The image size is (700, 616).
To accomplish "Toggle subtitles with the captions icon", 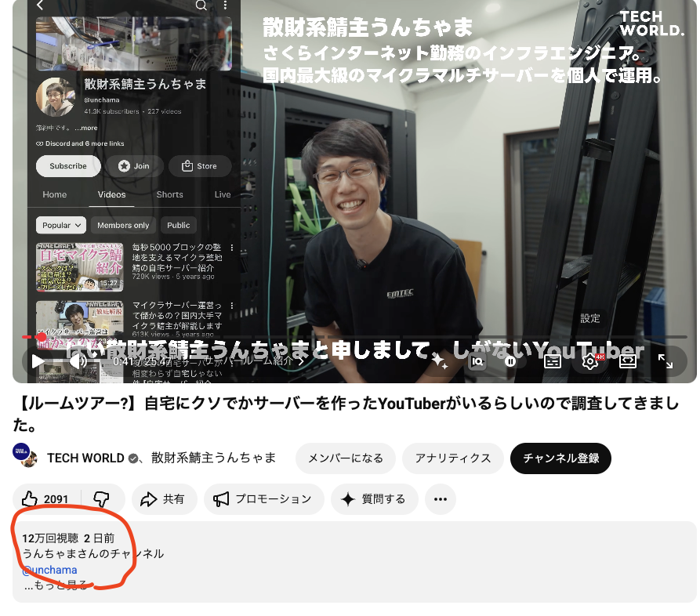I will (552, 361).
